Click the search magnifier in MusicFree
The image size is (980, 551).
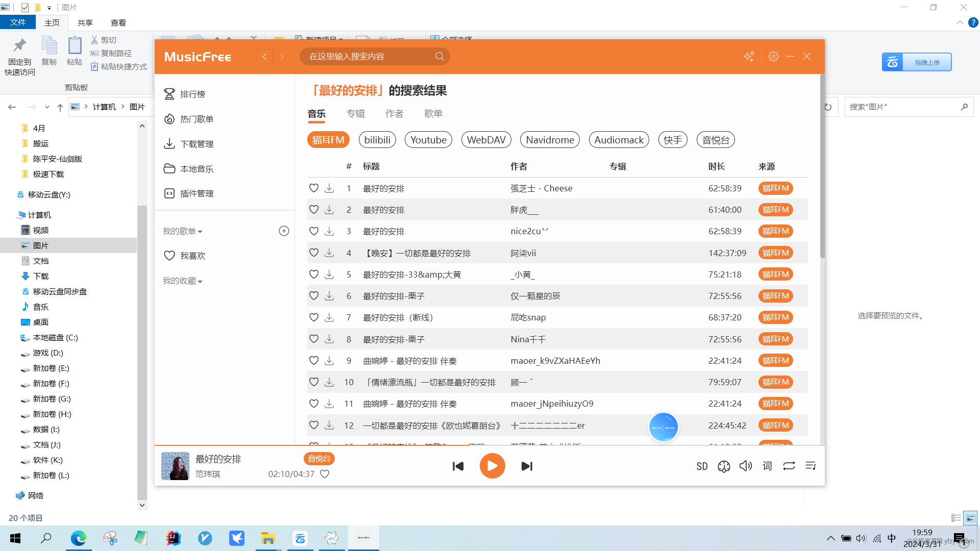439,56
